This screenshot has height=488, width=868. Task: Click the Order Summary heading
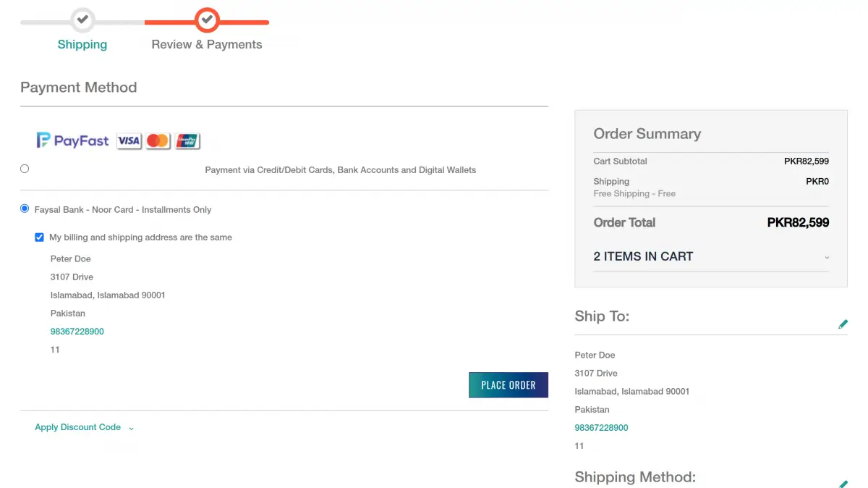647,133
